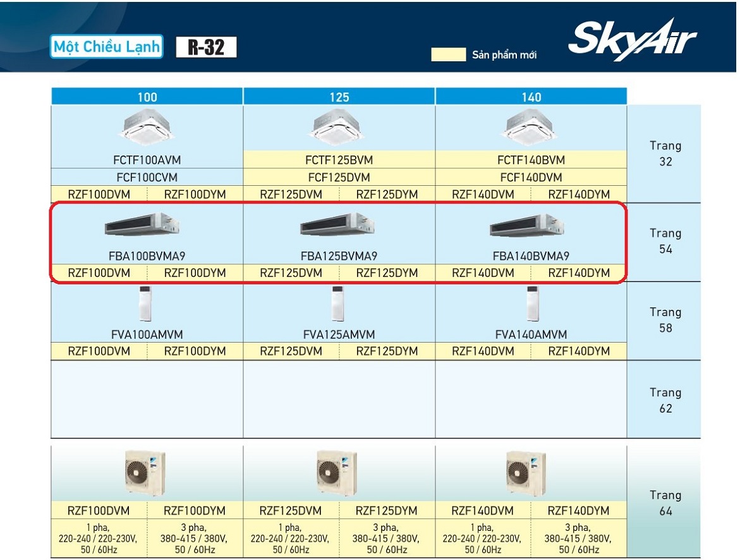
Task: Click RZF100DVM directly below FCF100CVM
Action: pyautogui.click(x=99, y=195)
